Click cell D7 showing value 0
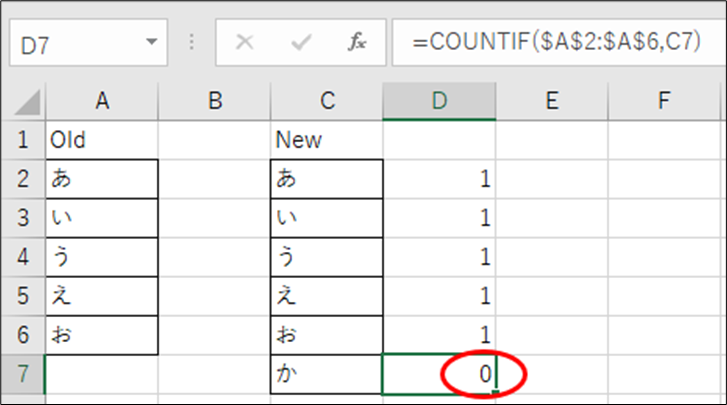Screen dimensions: 727x405 pos(439,375)
